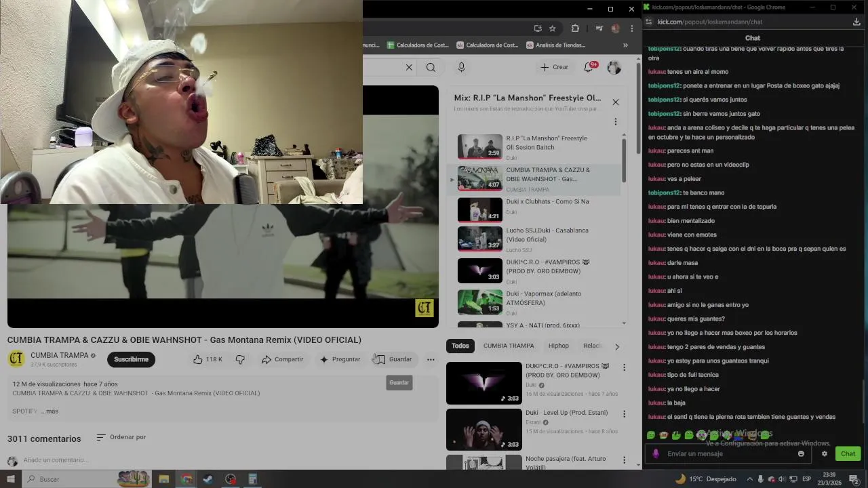Open options for Duki - Level Up recommendation

coord(624,413)
